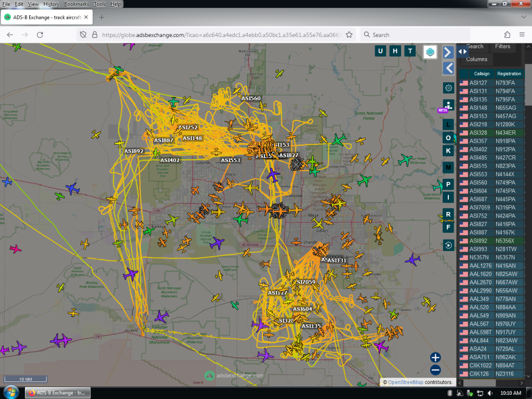The height and width of the screenshot is (399, 532).
Task: Sort table by Callsign column header
Action: pos(482,74)
